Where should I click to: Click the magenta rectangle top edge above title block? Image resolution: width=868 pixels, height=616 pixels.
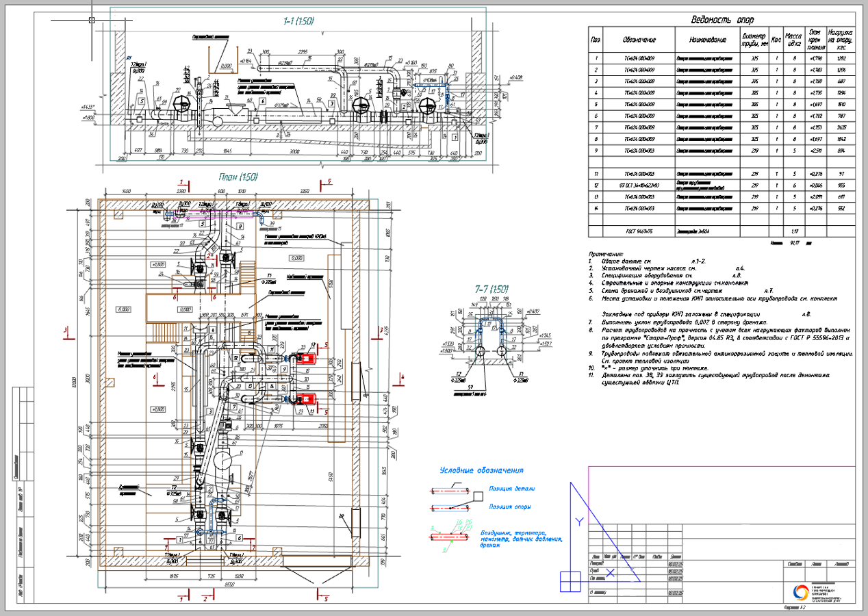click(x=719, y=466)
